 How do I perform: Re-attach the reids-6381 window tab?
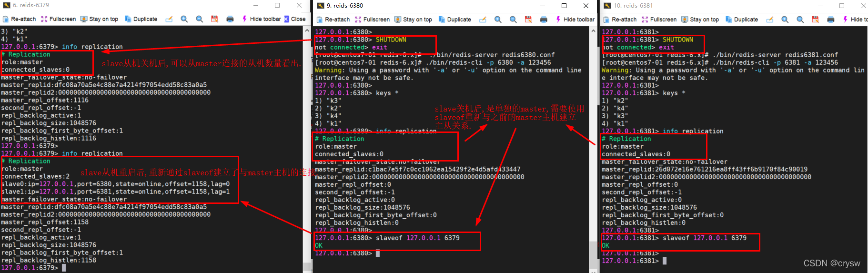(620, 20)
